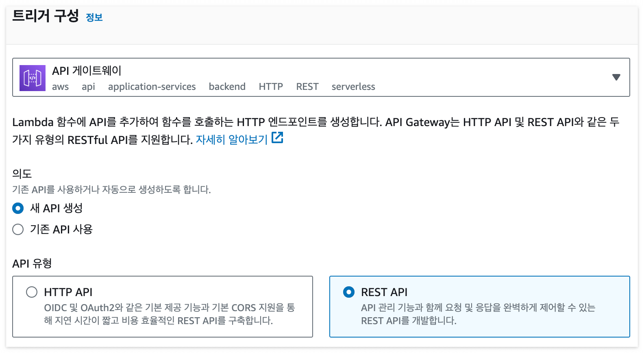The width and height of the screenshot is (644, 353).
Task: Open the external link icon after 자세히 알아보기
Action: (x=277, y=138)
